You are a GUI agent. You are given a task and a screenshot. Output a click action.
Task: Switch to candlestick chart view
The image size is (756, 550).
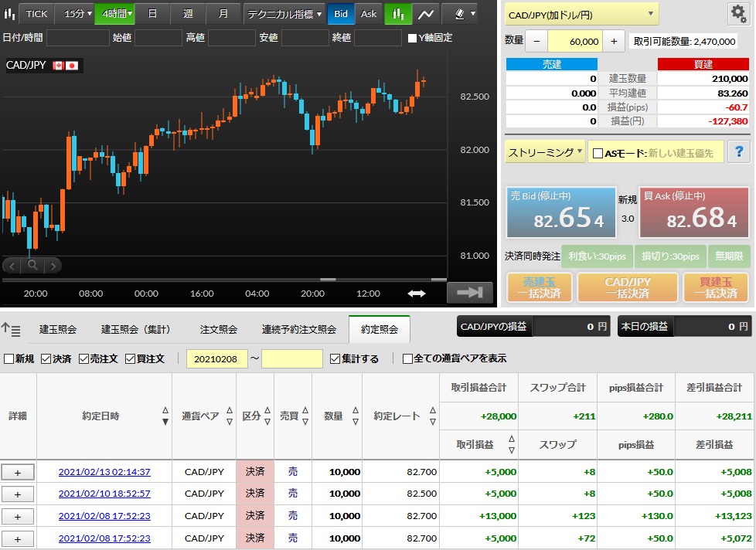click(x=398, y=14)
